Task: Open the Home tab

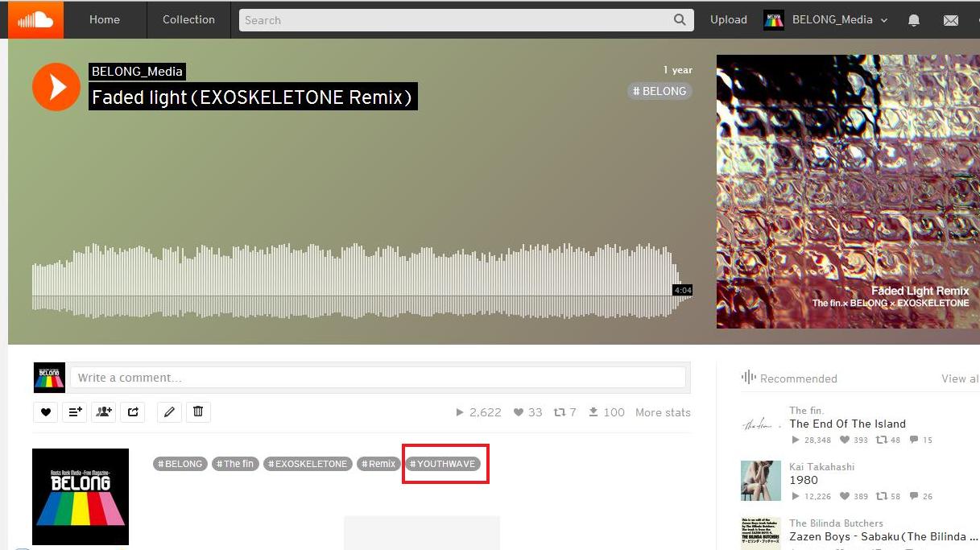Action: click(105, 19)
